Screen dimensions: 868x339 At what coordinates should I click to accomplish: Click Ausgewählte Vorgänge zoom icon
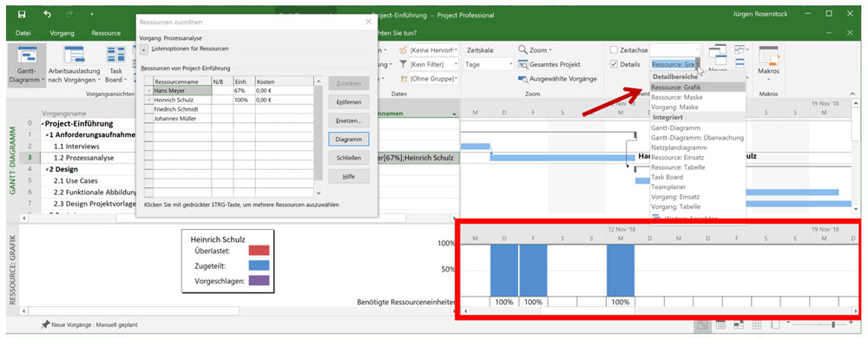tap(523, 79)
